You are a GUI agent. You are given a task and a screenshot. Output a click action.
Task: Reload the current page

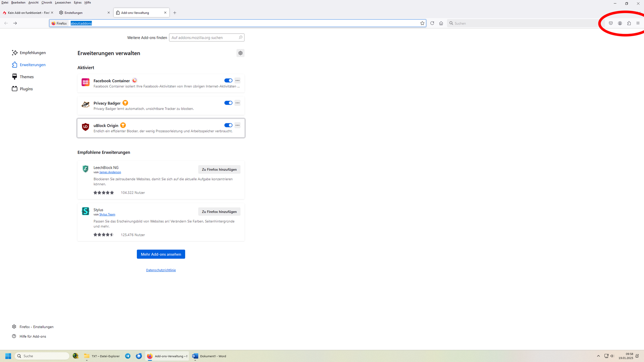(x=432, y=23)
